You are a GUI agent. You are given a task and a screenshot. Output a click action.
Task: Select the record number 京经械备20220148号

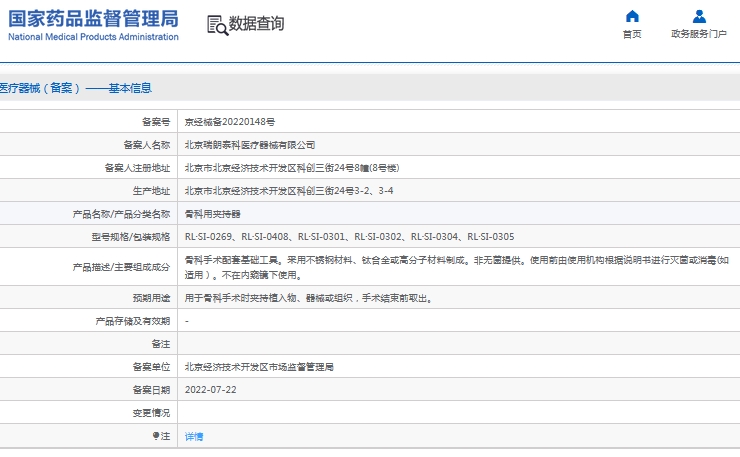pyautogui.click(x=230, y=122)
